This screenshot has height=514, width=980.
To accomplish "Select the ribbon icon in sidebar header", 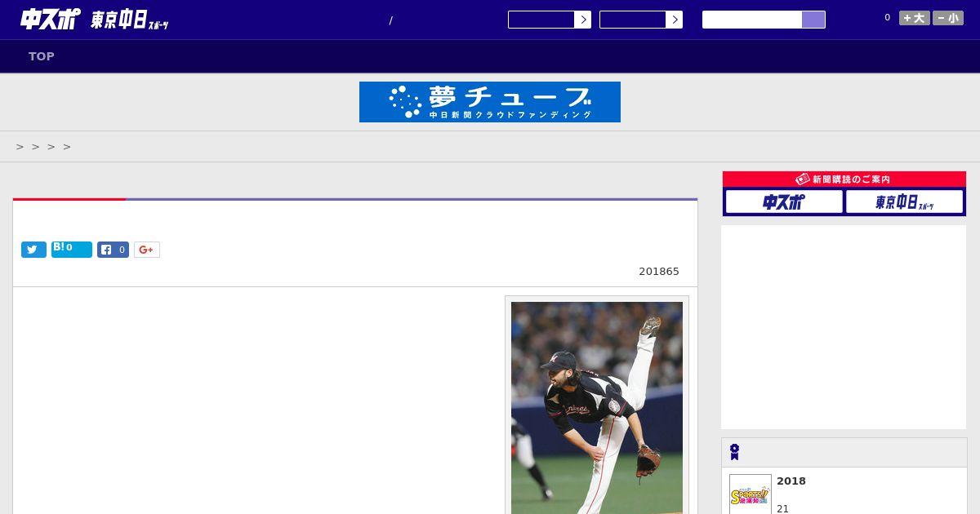I will [x=735, y=452].
